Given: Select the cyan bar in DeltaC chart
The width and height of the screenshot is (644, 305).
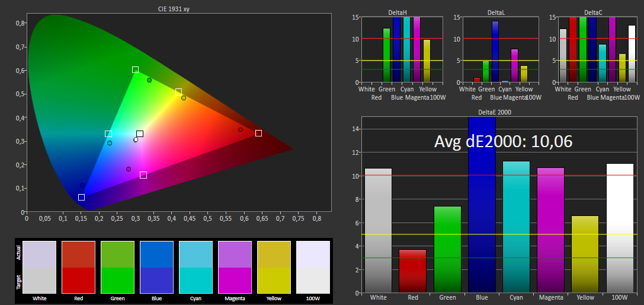Looking at the screenshot, I should pos(603,63).
